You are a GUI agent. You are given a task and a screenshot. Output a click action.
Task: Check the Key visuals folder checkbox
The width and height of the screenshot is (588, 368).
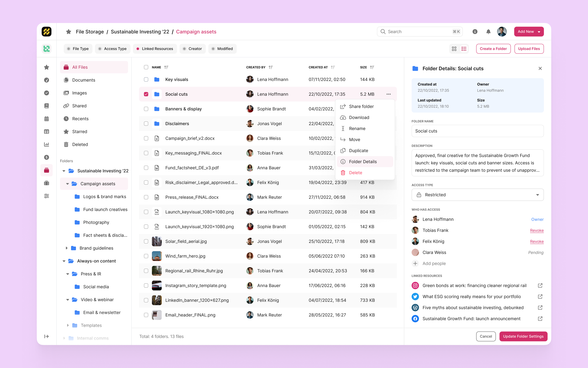[x=146, y=79]
